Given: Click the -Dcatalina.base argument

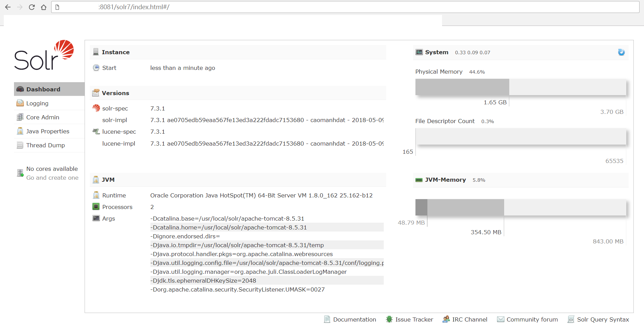Looking at the screenshot, I should click(x=227, y=218).
